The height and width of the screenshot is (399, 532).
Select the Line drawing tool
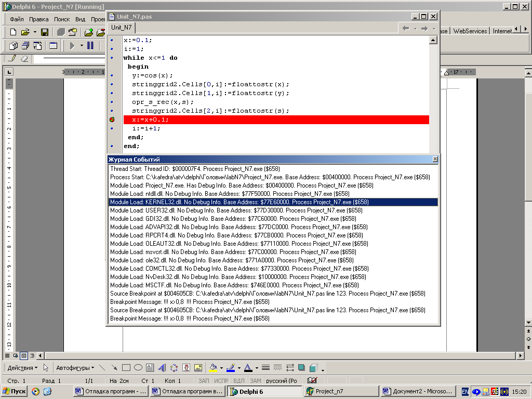click(102, 368)
